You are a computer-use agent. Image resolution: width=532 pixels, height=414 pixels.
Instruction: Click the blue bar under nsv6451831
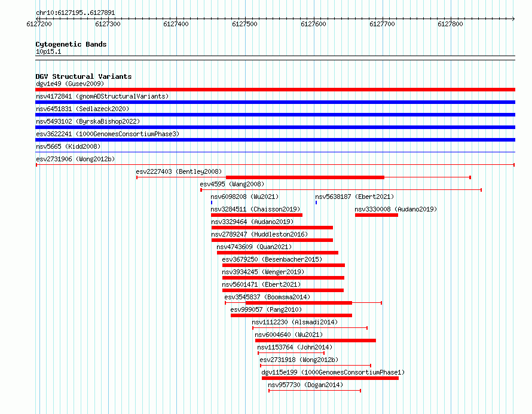275,115
